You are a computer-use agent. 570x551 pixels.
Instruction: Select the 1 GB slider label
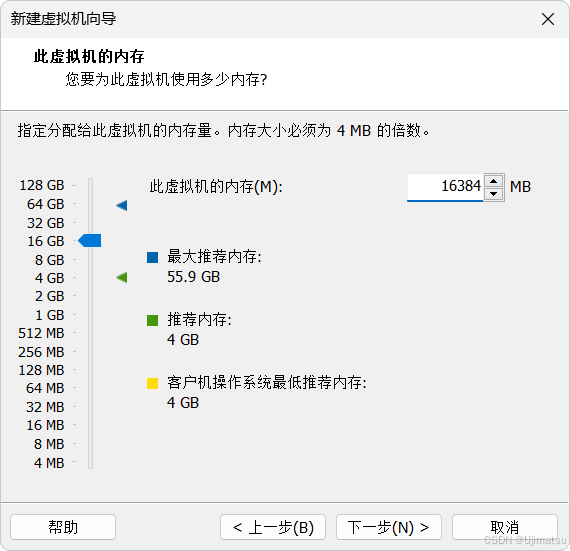pyautogui.click(x=49, y=315)
